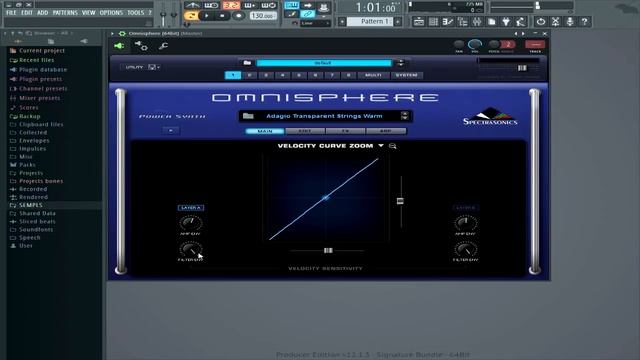This screenshot has width=640, height=360.
Task: Click the project files icon in toolbar
Action: pyautogui.click(x=492, y=21)
